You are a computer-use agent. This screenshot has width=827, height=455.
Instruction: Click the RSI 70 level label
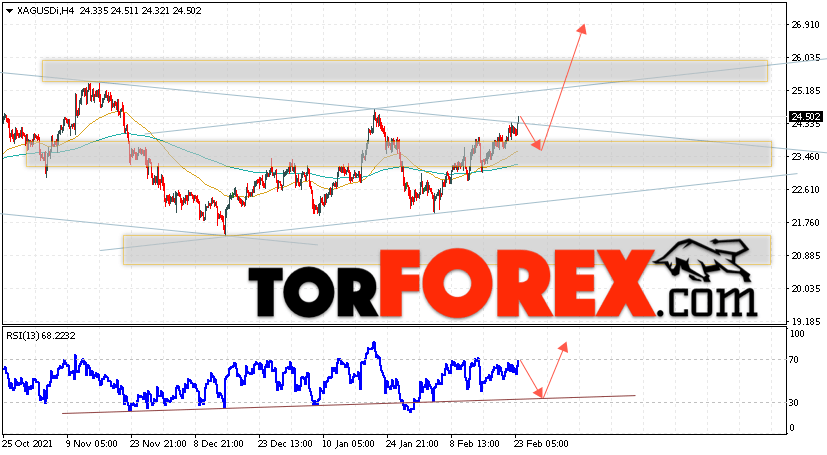[x=793, y=360]
